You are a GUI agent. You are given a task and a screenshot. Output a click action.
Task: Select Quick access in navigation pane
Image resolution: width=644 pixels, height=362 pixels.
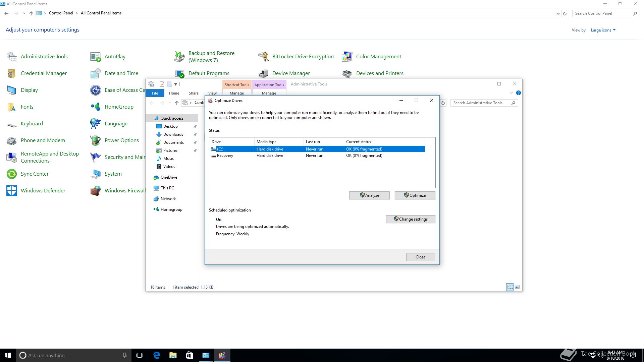172,118
